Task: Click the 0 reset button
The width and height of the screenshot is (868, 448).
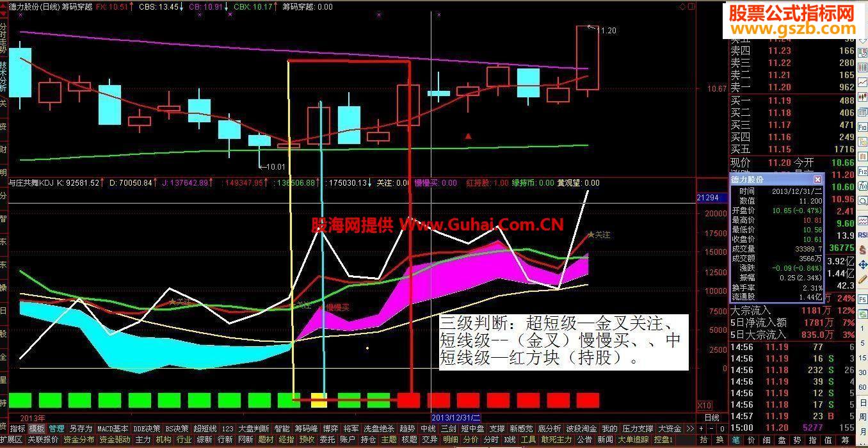Action: (722, 428)
